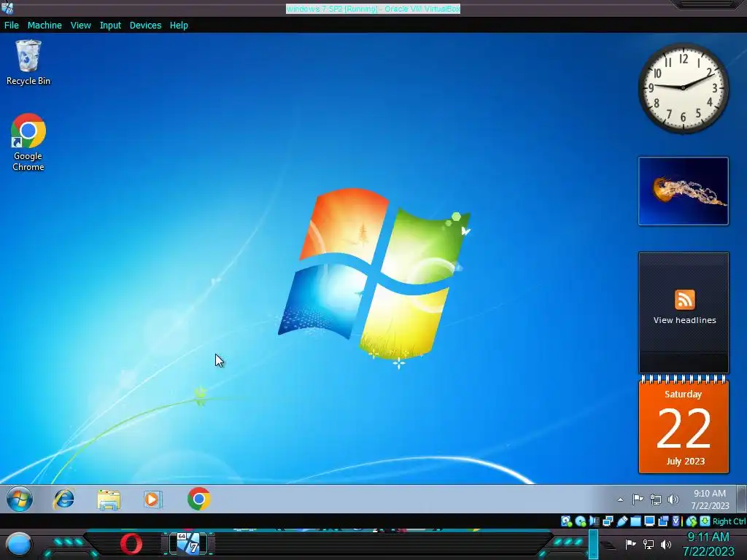Show hidden guest tray icons arrow
Viewport: 747px width, 560px height.
620,499
